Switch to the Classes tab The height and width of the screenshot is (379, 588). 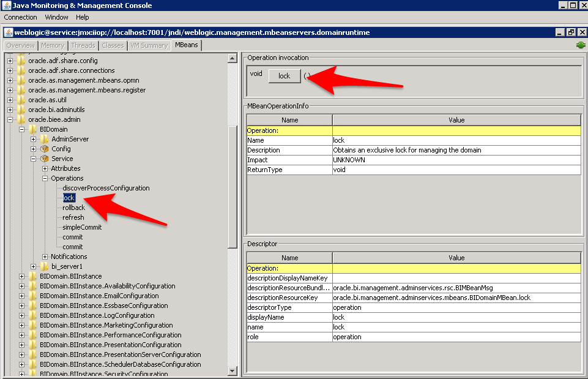(x=113, y=45)
